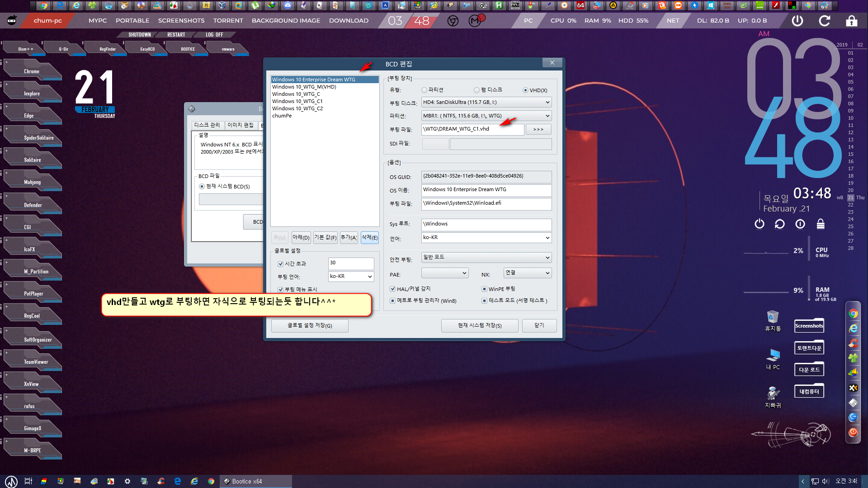Select Windows 10_WTG_M(VHD) boot entry
This screenshot has width=868, height=488.
click(x=325, y=87)
